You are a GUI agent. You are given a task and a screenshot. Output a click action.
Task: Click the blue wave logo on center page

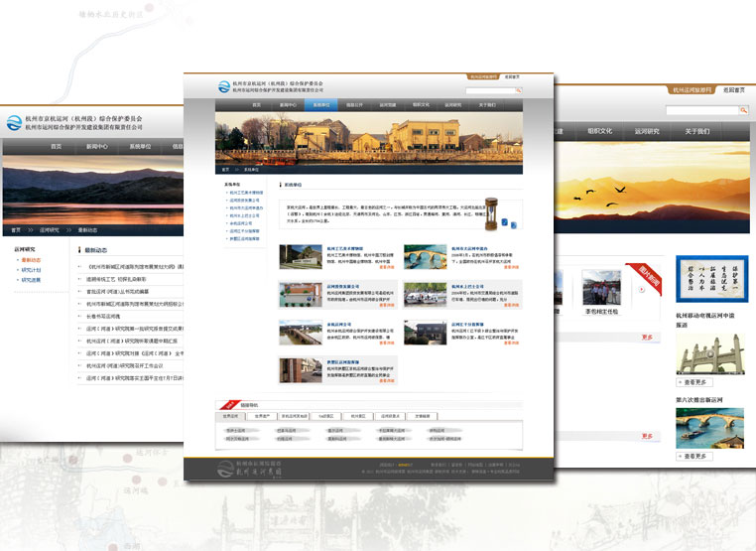coord(223,87)
